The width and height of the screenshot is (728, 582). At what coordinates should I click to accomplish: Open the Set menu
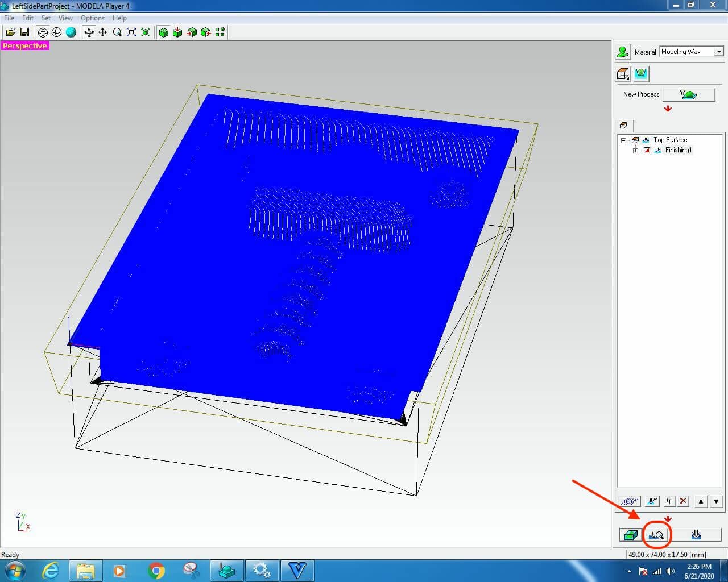[x=46, y=18]
